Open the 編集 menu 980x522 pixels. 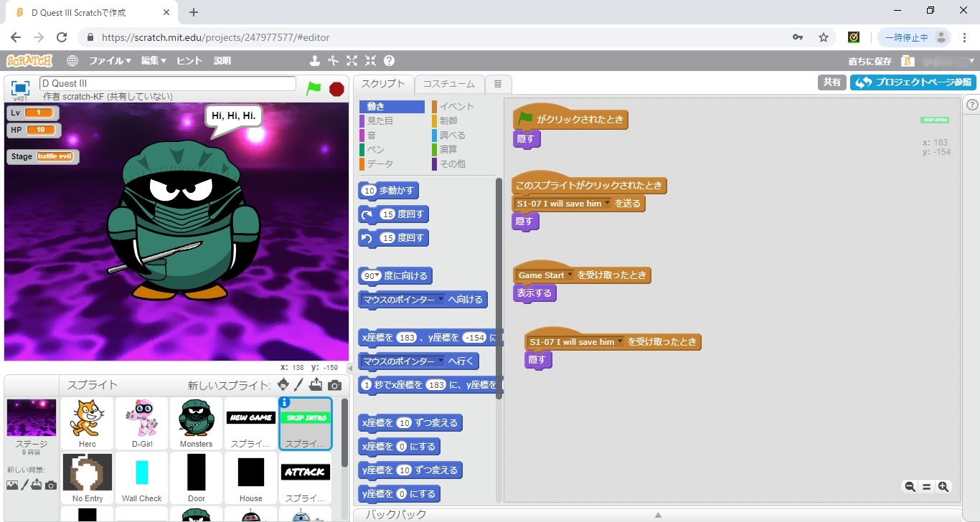tap(154, 61)
